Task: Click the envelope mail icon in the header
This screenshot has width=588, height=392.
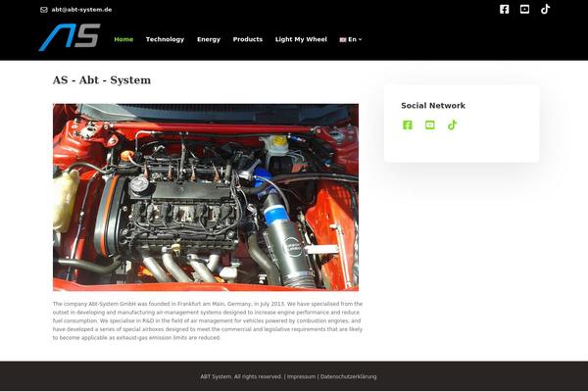Action: [44, 10]
